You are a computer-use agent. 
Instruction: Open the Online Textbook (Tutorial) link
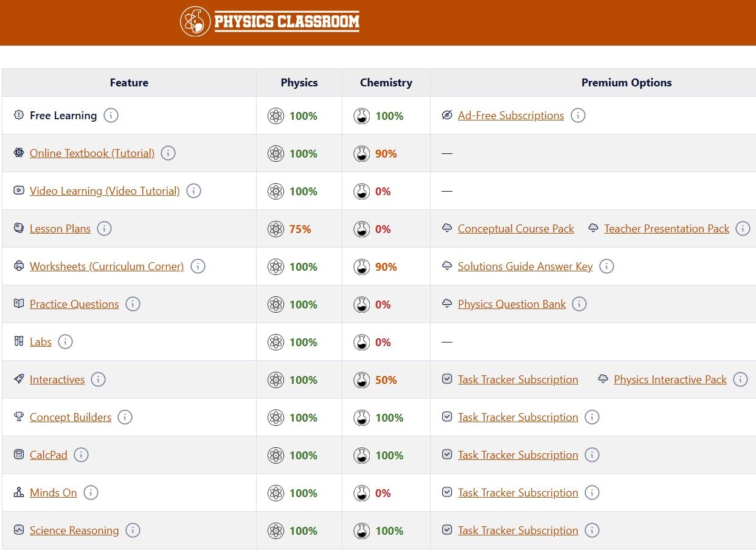click(x=92, y=153)
